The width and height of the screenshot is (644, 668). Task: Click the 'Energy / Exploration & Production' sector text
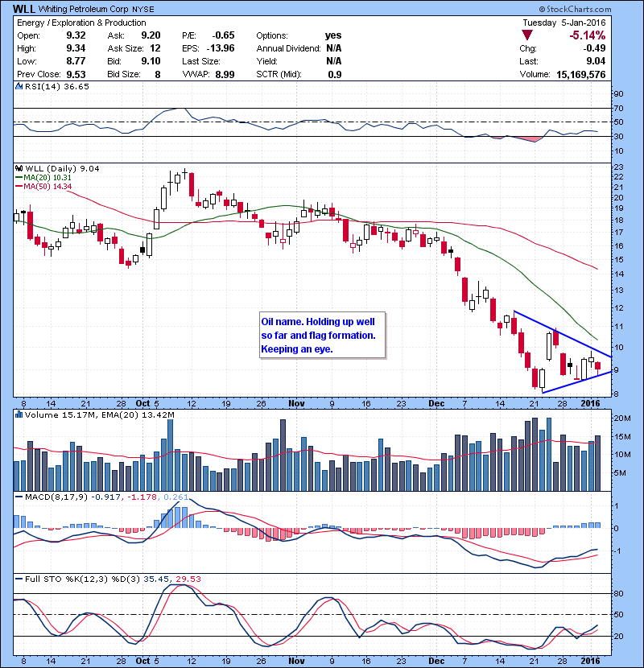(x=81, y=23)
